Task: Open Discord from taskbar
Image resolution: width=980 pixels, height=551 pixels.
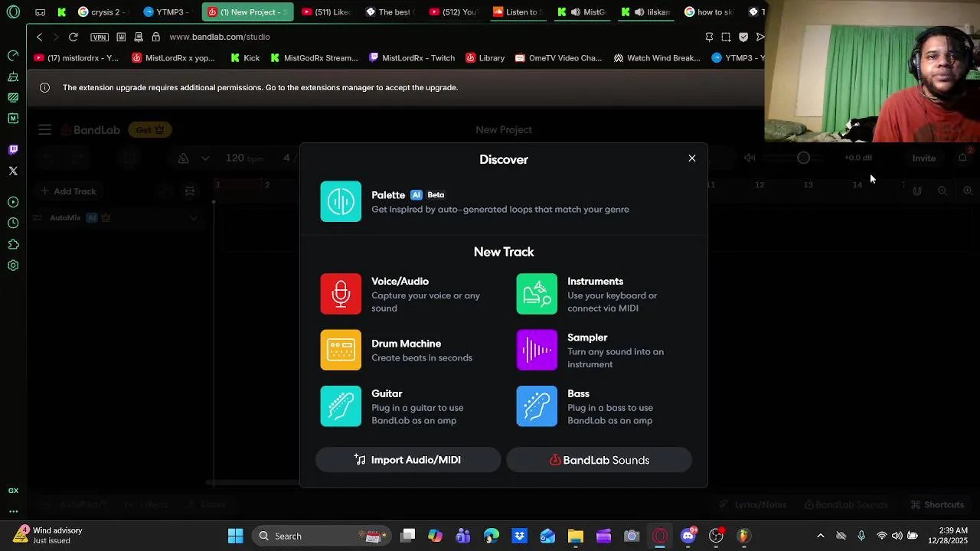Action: point(688,536)
